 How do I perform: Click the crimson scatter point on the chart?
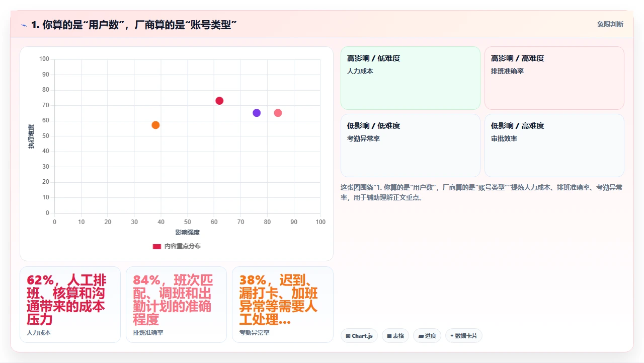[x=219, y=101]
